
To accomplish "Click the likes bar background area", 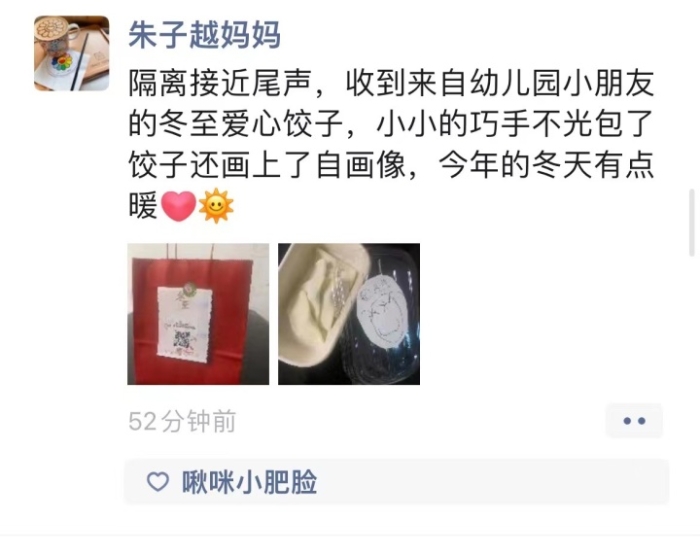I will point(396,482).
